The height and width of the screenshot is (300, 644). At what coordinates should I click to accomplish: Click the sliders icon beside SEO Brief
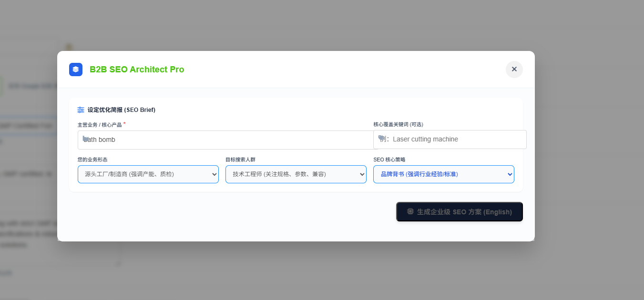pos(81,110)
